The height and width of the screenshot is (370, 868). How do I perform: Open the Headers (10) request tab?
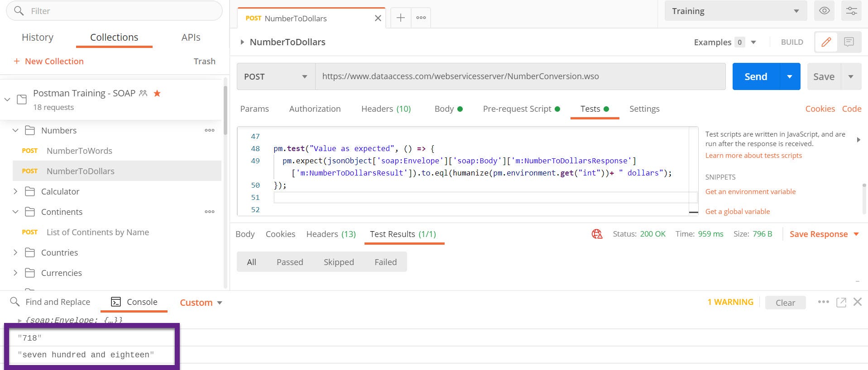tap(386, 109)
